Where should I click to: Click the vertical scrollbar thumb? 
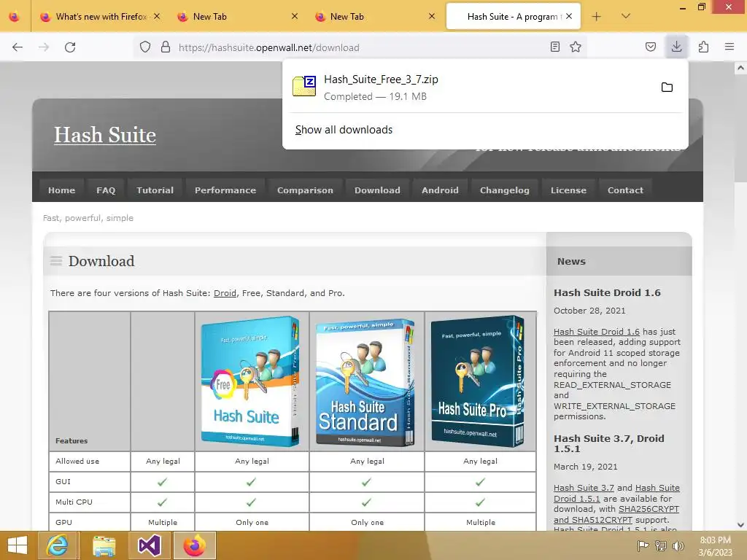(x=741, y=128)
